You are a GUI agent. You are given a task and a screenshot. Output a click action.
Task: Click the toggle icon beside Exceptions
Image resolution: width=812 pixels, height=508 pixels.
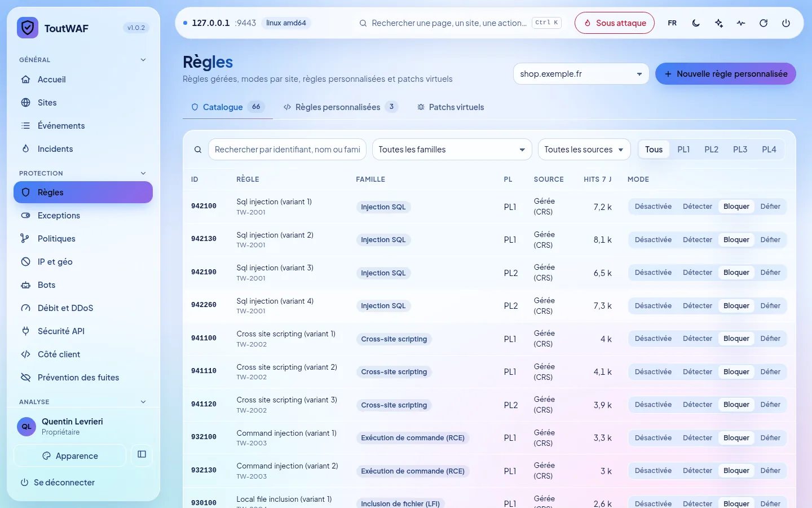(x=25, y=216)
